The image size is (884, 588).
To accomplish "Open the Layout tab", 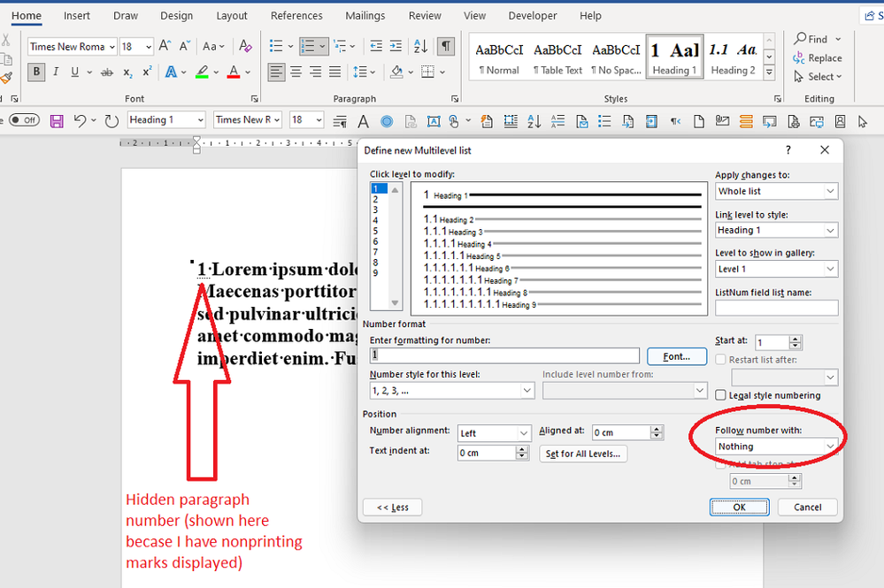I will [x=232, y=16].
